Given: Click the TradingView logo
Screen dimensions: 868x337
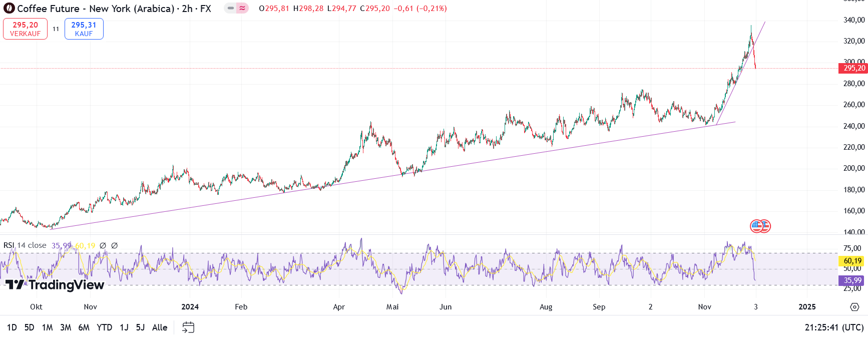Looking at the screenshot, I should coord(55,285).
